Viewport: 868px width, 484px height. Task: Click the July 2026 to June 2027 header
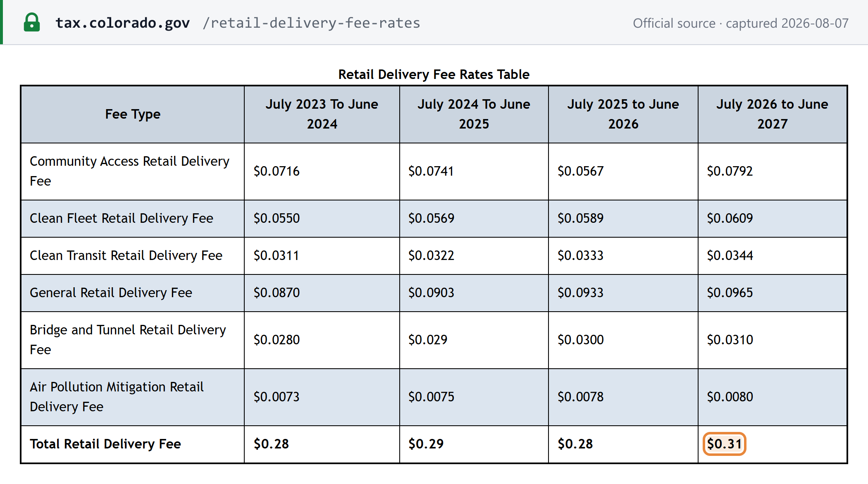tap(773, 114)
